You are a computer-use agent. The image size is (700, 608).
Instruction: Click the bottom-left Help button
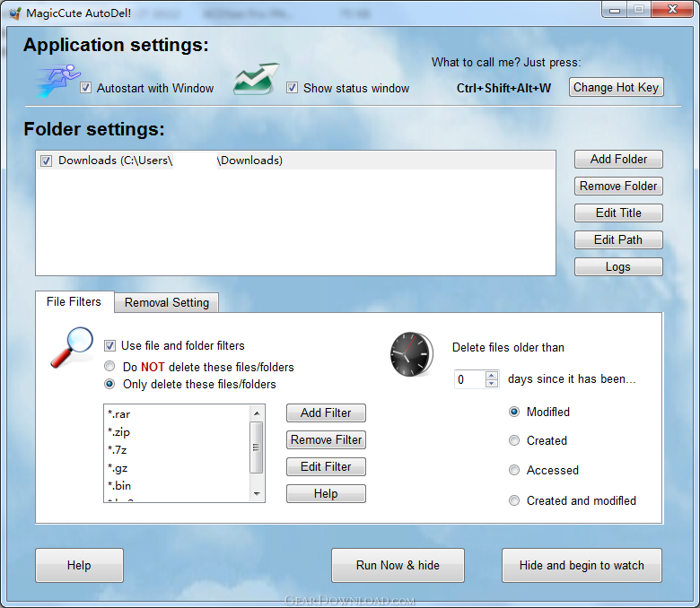[80, 566]
